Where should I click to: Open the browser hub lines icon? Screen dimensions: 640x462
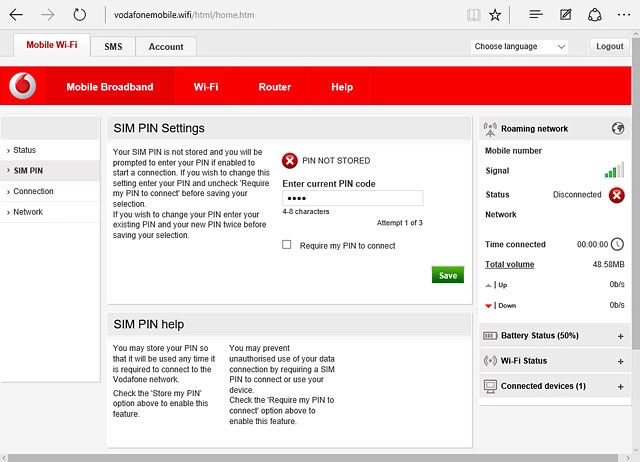[x=536, y=15]
